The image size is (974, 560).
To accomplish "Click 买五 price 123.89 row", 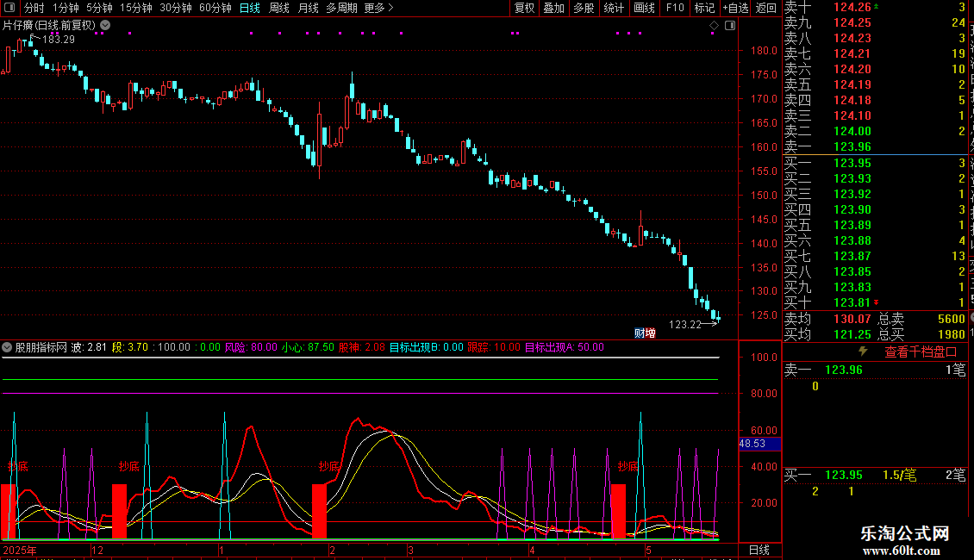I will (x=852, y=225).
